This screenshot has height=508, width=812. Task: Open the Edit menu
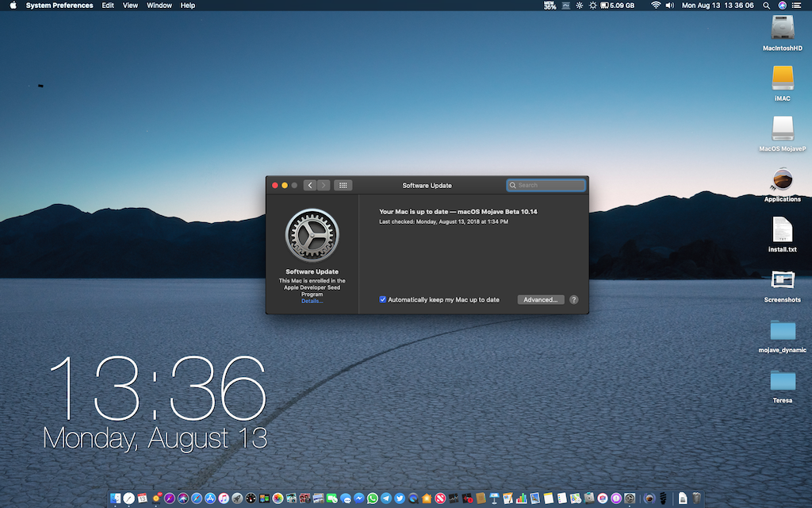(x=108, y=6)
